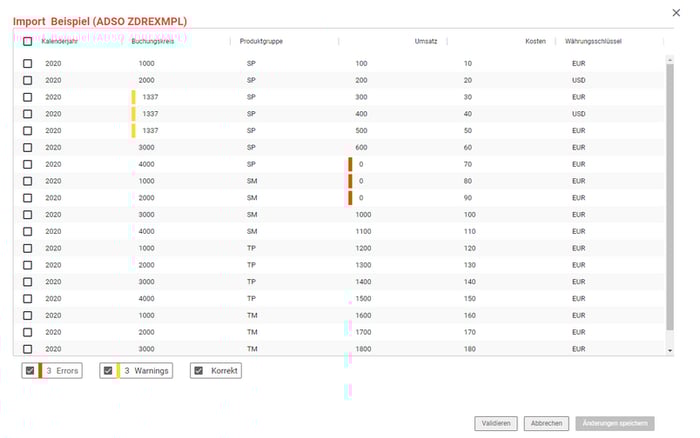Select the row with Umsatz 100 and Kosten 10

(28, 63)
